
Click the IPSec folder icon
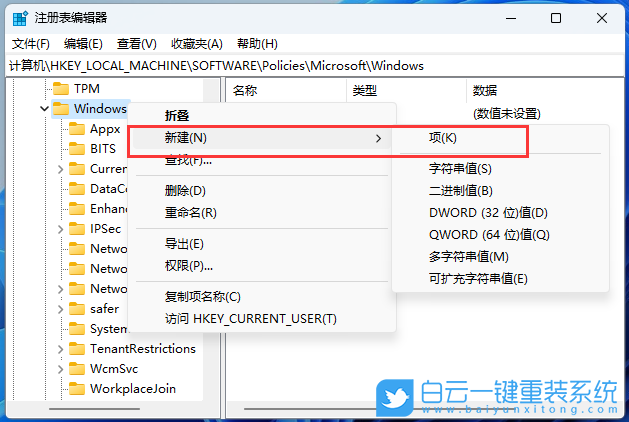(x=77, y=229)
